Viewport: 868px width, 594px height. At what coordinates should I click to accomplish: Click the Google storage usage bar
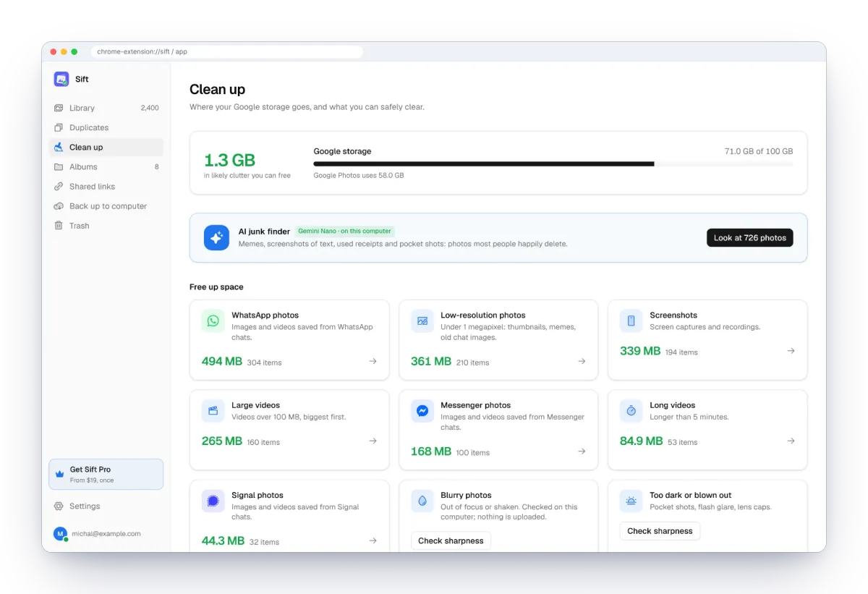pos(553,164)
